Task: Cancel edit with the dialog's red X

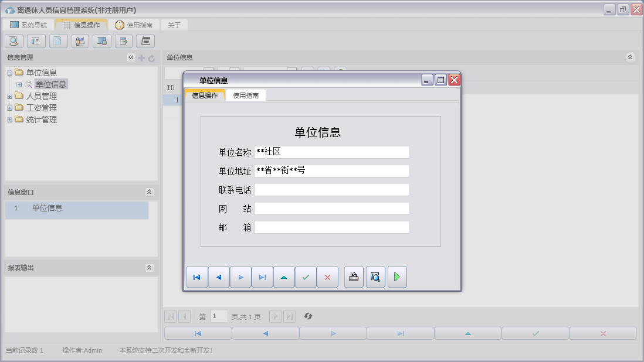Action: pos(327,277)
